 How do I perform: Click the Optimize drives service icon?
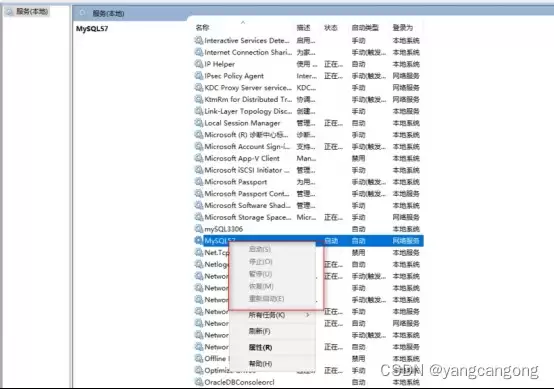199,370
